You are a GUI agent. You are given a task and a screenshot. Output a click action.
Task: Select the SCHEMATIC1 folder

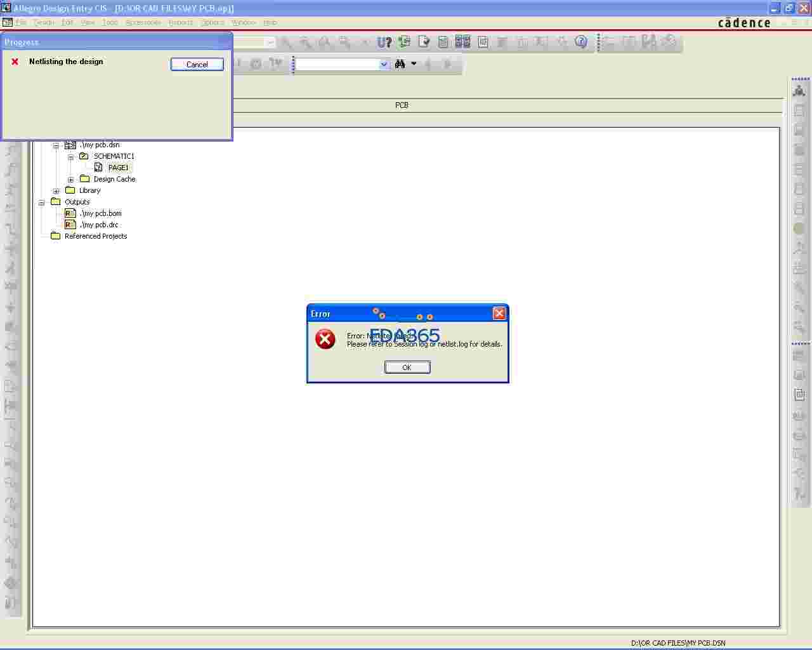pos(114,156)
